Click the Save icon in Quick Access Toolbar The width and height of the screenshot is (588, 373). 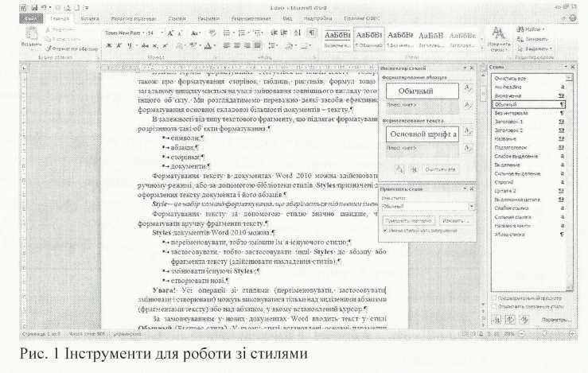click(35, 7)
